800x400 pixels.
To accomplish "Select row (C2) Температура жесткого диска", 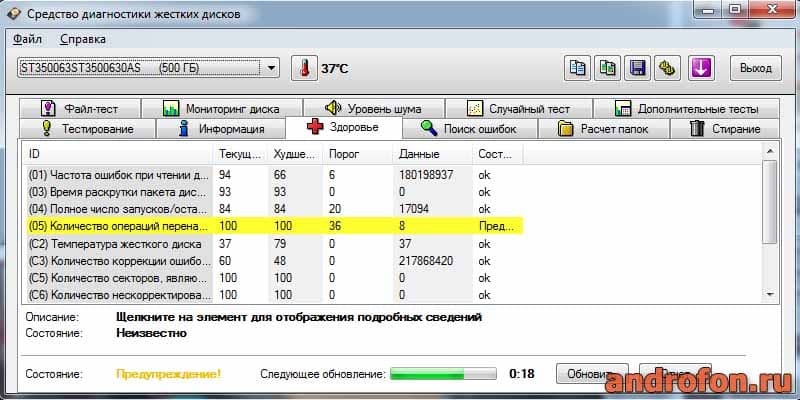I will pyautogui.click(x=273, y=244).
